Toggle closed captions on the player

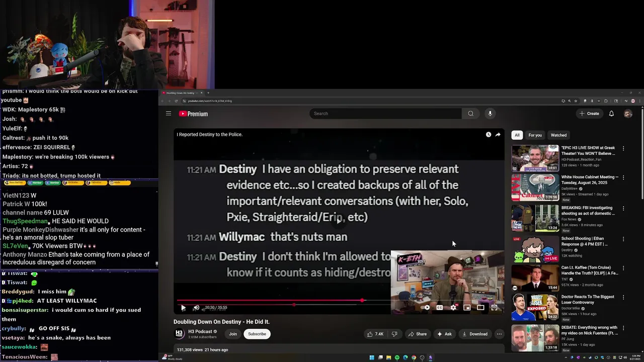coord(440,307)
